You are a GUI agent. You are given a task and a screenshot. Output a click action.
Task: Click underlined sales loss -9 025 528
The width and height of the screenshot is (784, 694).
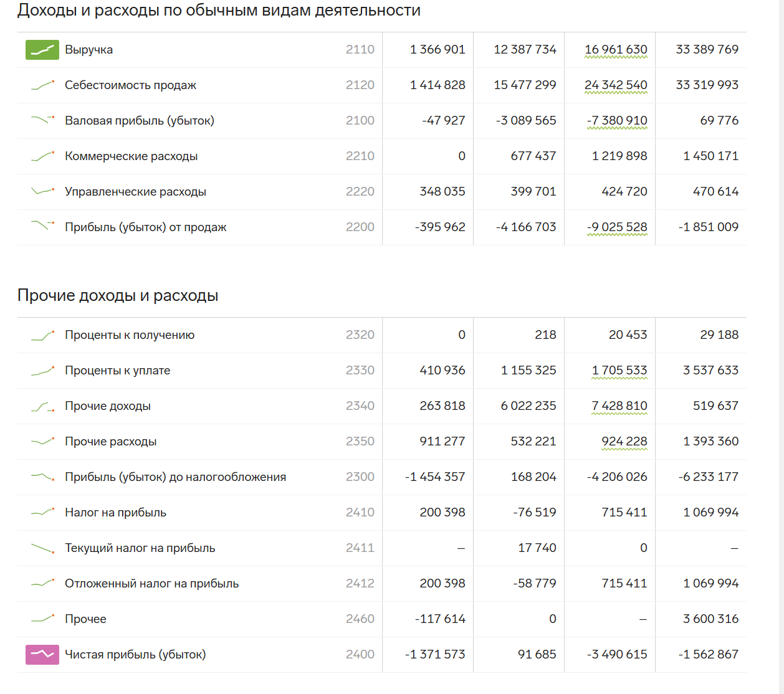tap(617, 227)
